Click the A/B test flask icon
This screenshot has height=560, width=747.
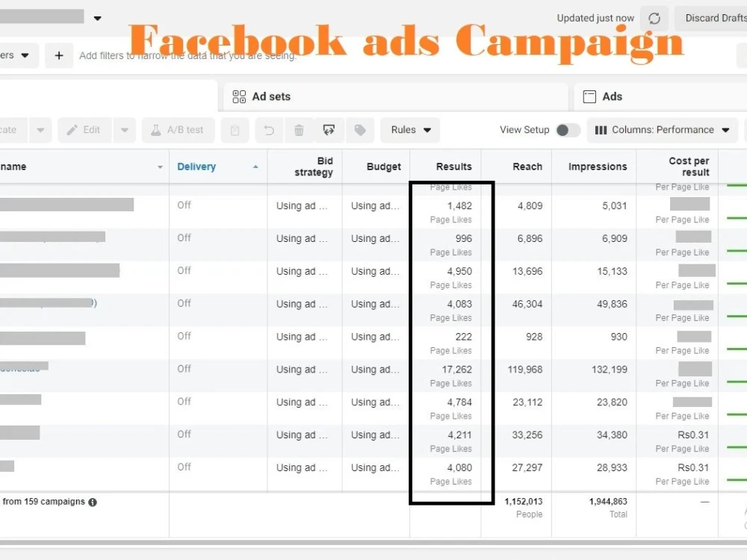[x=156, y=130]
